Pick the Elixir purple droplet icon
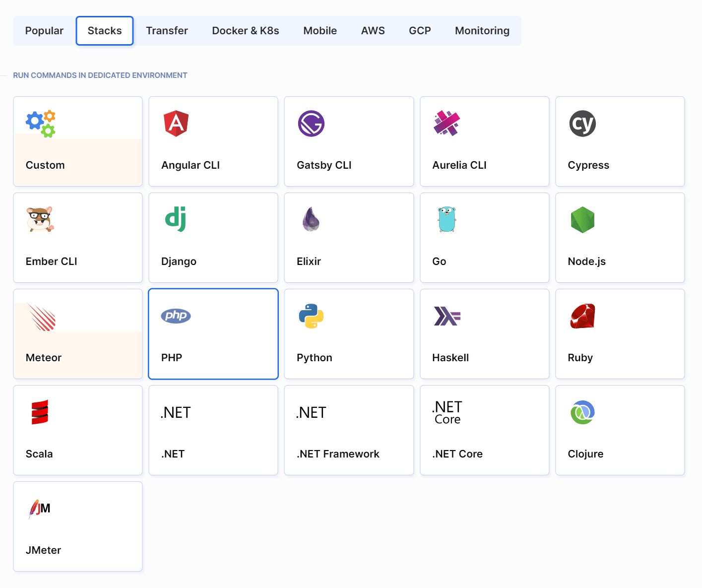The image size is (702, 588). click(311, 219)
